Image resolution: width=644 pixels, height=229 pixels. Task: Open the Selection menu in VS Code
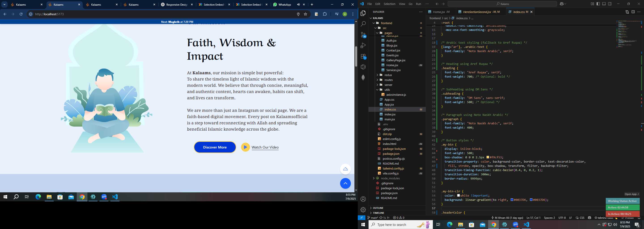(389, 4)
